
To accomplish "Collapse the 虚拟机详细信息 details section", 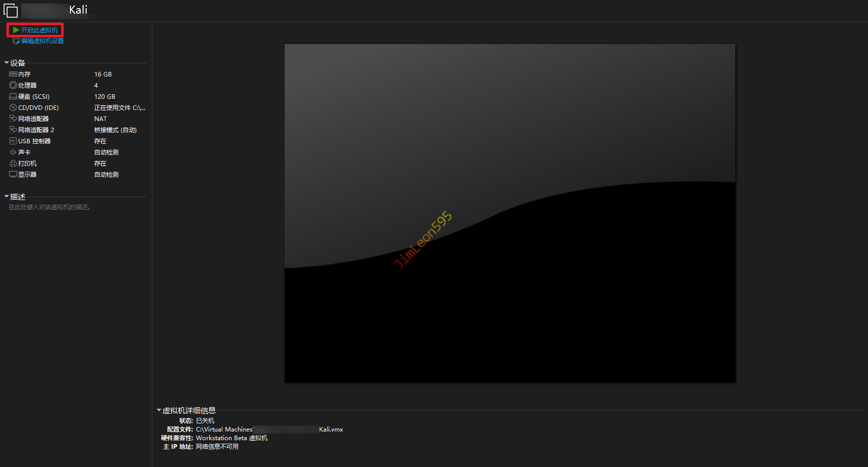I will tap(159, 410).
